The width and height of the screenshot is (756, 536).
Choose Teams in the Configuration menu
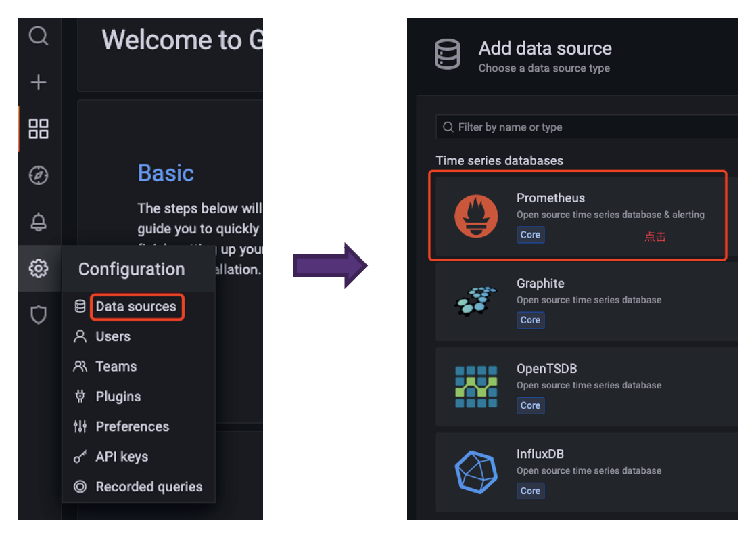point(116,366)
